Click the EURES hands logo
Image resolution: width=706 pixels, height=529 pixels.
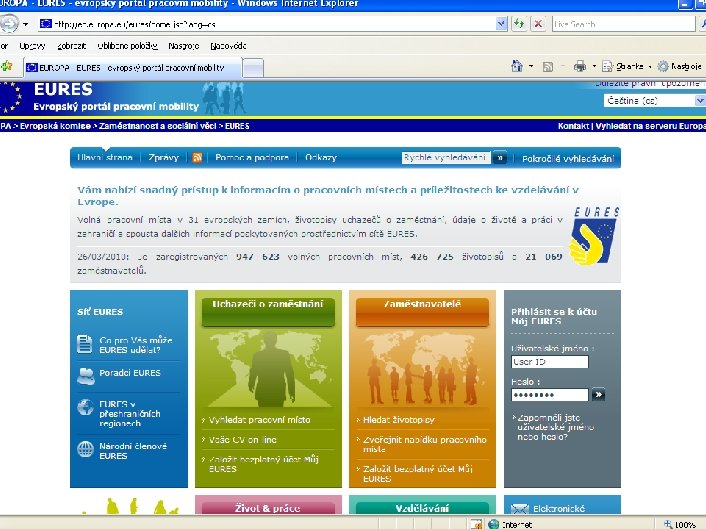pos(594,236)
